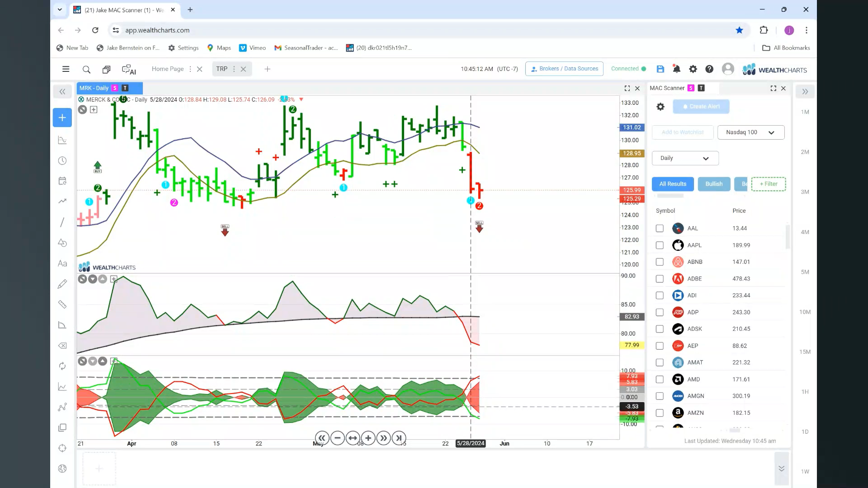Open the alerts bell icon
The image size is (868, 488).
(x=676, y=69)
